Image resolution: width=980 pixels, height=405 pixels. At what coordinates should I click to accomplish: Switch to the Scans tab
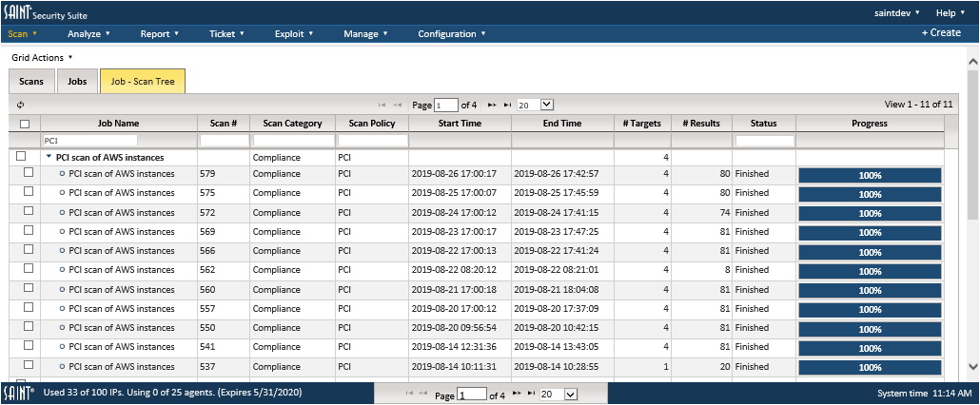(x=31, y=81)
